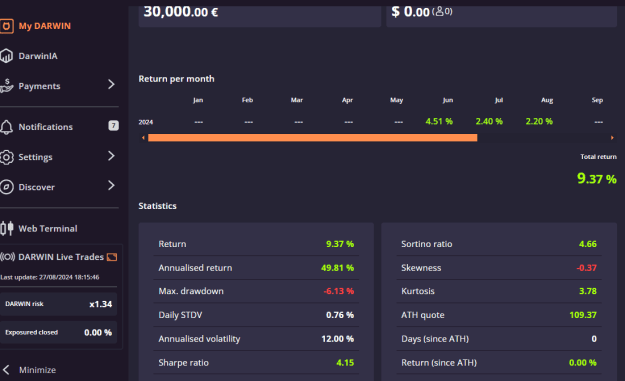Viewport: 625px width, 381px height.
Task: Click the 2024 year row label
Action: tap(146, 122)
